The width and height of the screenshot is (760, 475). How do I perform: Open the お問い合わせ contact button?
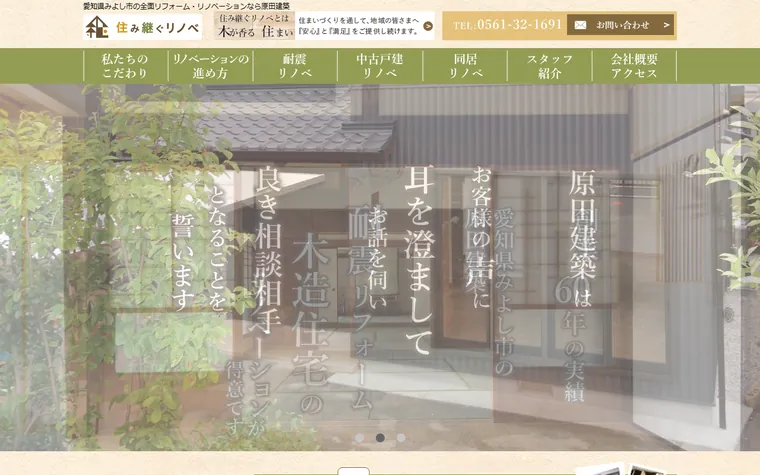pyautogui.click(x=620, y=25)
